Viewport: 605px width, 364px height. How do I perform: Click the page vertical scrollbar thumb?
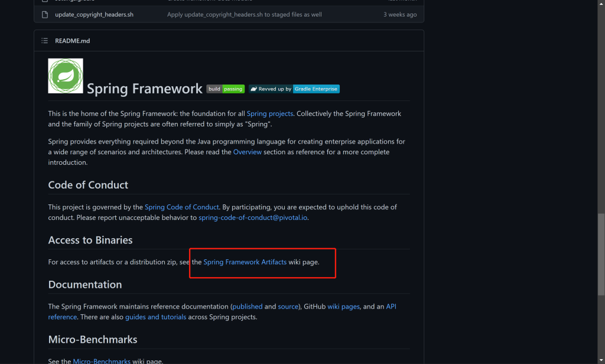(601, 254)
